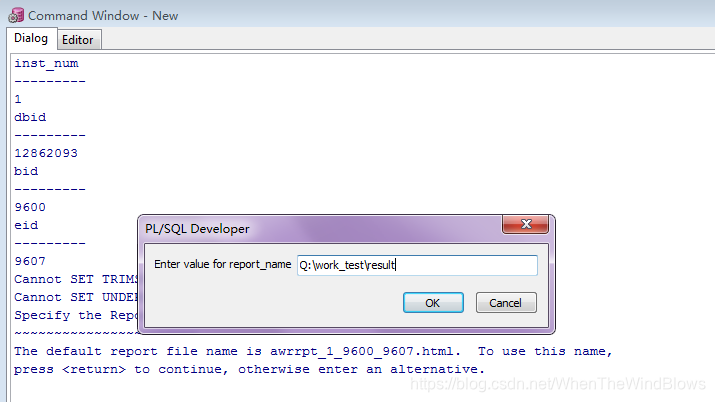Image resolution: width=715 pixels, height=402 pixels.
Task: Focus the report_name value input field
Action: coord(417,265)
